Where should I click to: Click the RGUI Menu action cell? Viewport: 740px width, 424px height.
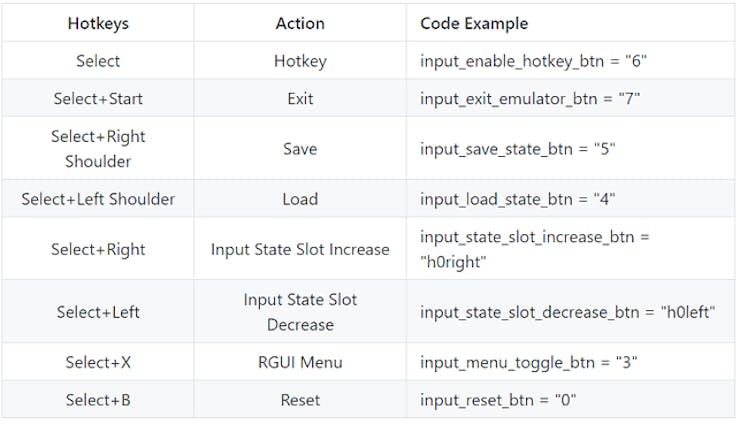300,362
